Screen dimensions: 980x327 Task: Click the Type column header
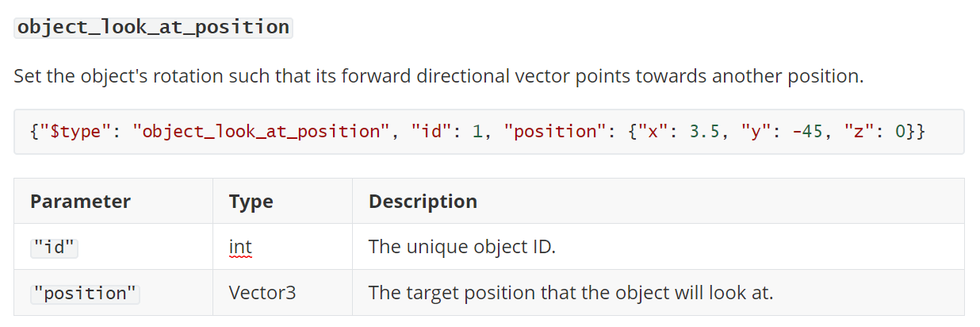click(251, 202)
